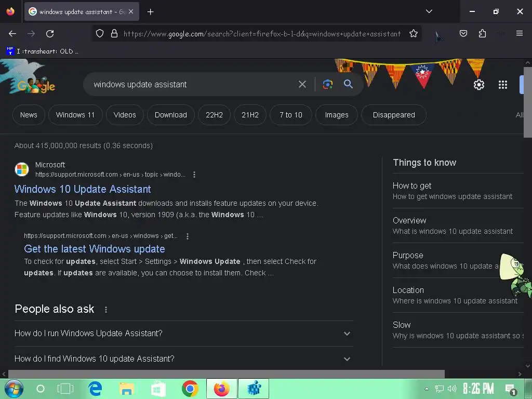The image size is (532, 399).
Task: Open the notification center icon
Action: (511, 390)
